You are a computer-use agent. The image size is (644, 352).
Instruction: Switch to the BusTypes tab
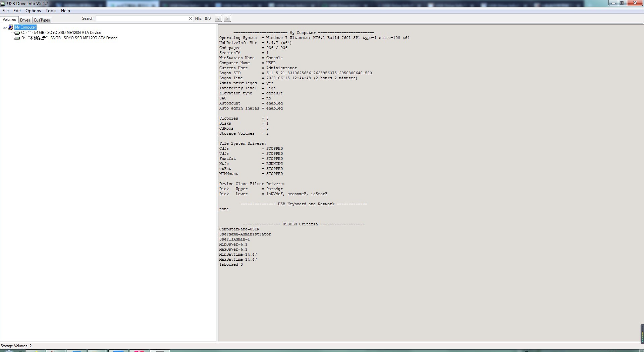[x=42, y=20]
